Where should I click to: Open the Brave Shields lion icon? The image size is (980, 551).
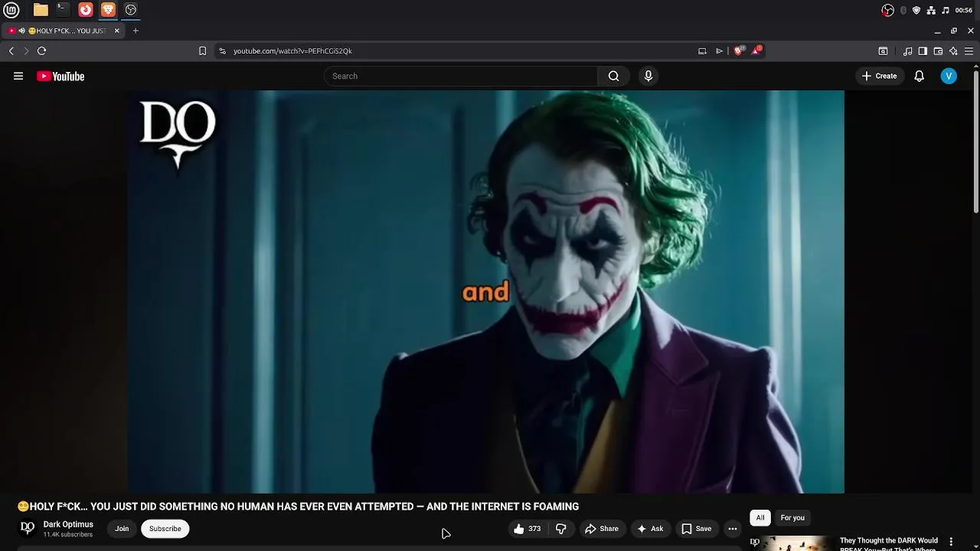click(x=739, y=51)
